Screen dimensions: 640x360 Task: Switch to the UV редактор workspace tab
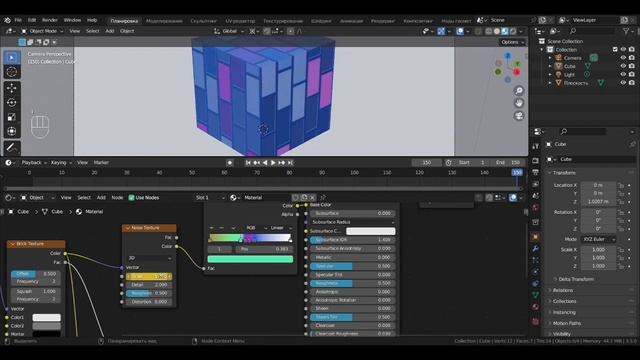point(240,21)
